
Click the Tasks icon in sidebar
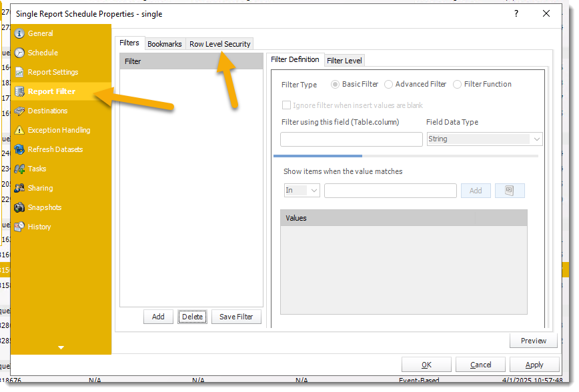(19, 169)
